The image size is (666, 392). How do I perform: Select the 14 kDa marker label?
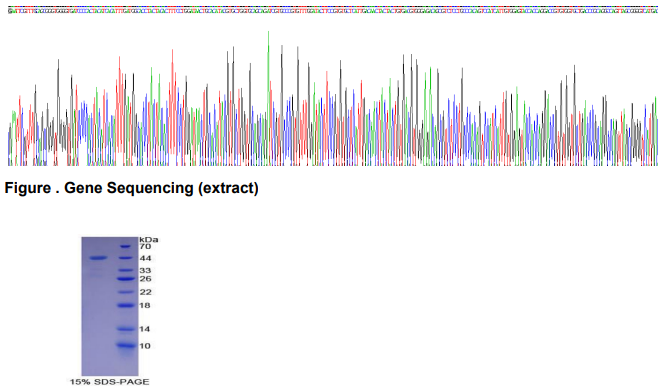coord(145,329)
